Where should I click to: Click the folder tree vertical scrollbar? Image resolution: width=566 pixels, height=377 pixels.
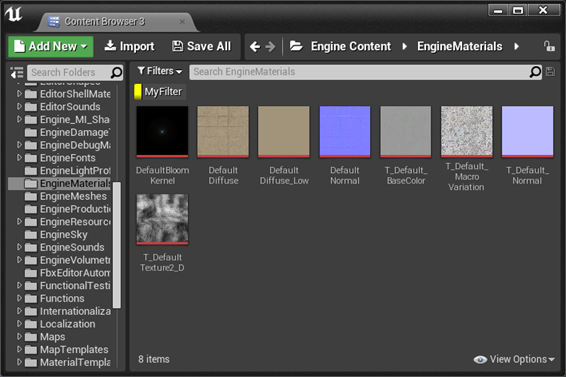coord(117,245)
